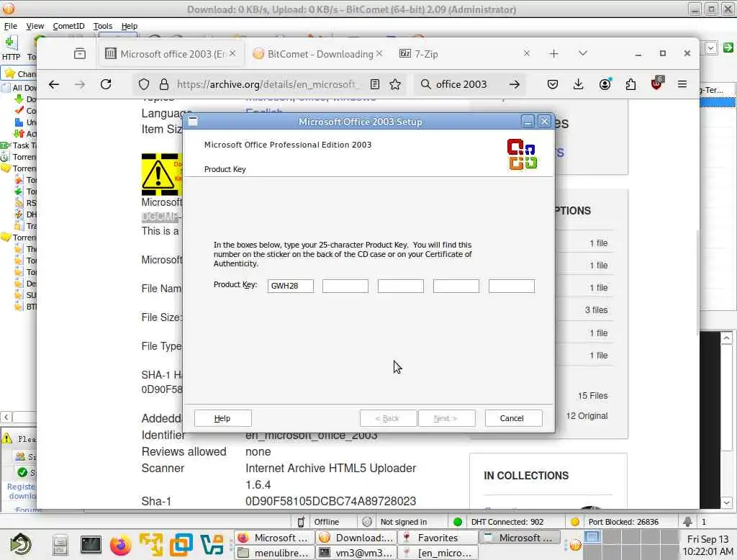Open Firefox downloads panel
The width and height of the screenshot is (737, 560).
[578, 84]
